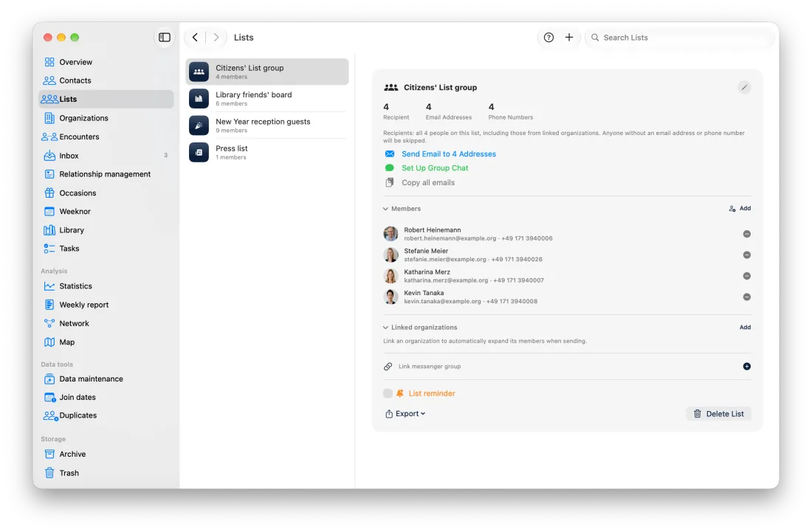This screenshot has width=812, height=532.
Task: Remove Robert Heinemann with minus icon
Action: tap(746, 234)
